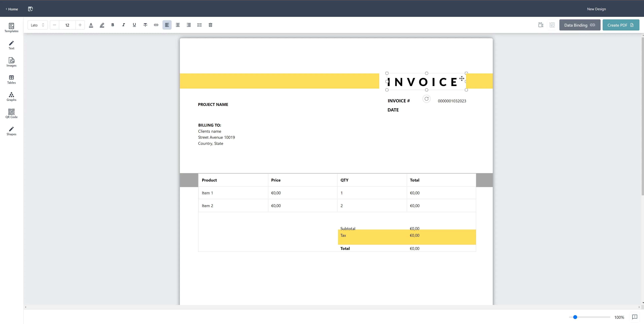Open the Tables panel
Image resolution: width=644 pixels, height=324 pixels.
[x=11, y=79]
